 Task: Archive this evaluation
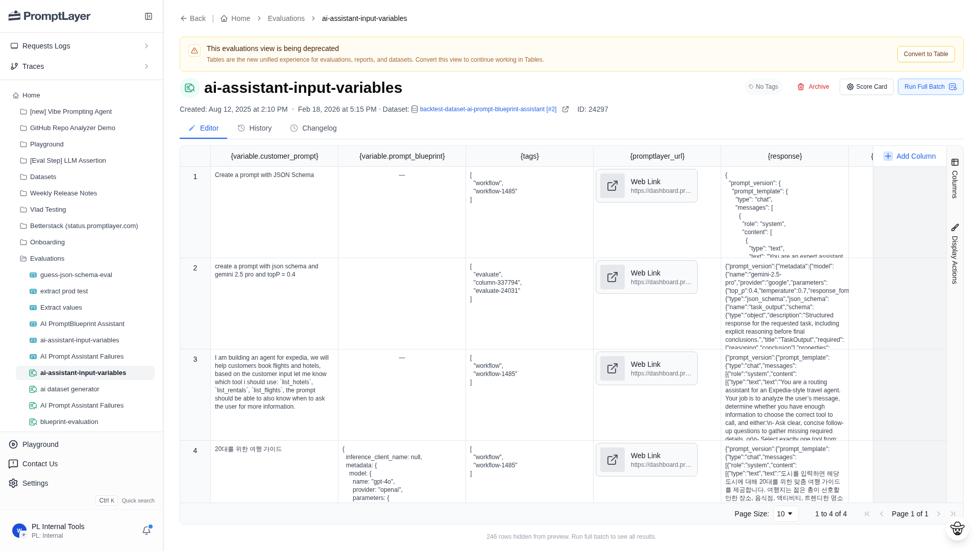(x=813, y=87)
